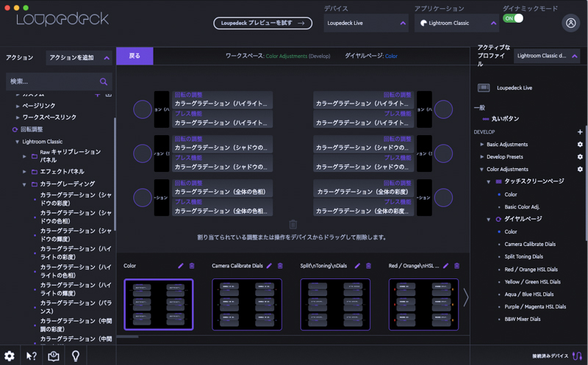
Task: Collapse Color Adjustments workspace
Action: [482, 170]
